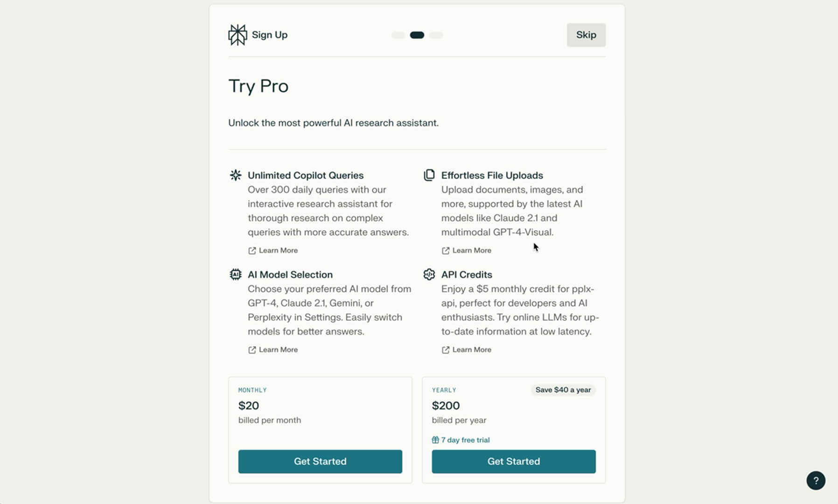The width and height of the screenshot is (838, 504).
Task: Click the AI chip icon beside AI Model Selection
Action: (x=236, y=274)
